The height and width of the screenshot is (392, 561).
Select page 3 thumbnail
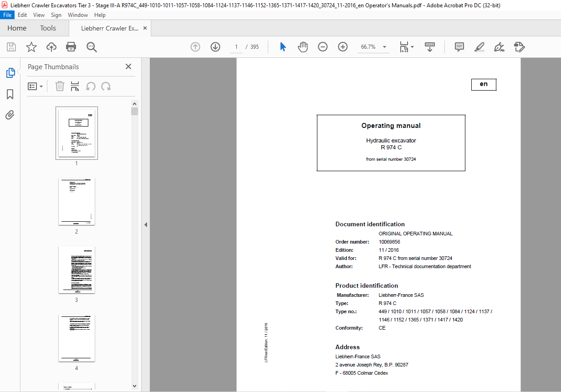pyautogui.click(x=76, y=270)
